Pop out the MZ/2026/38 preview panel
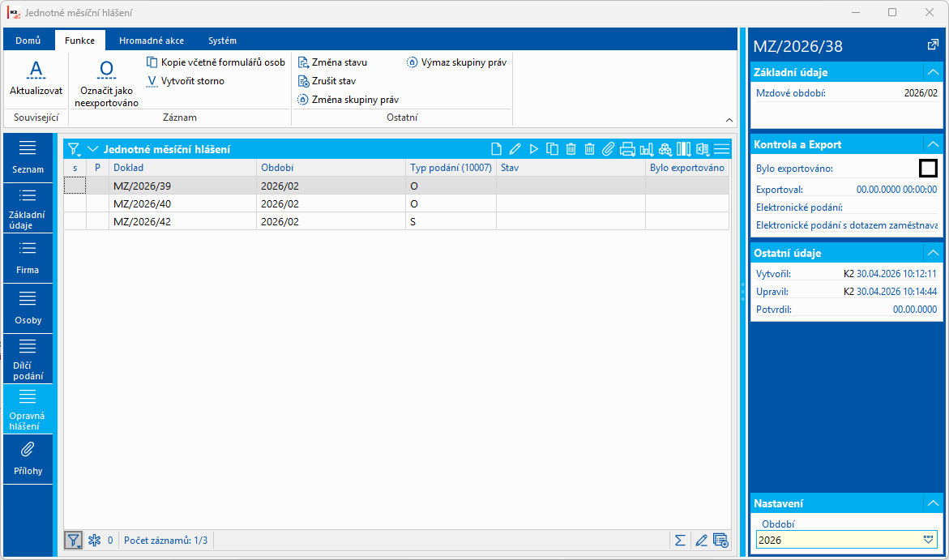Image resolution: width=949 pixels, height=560 pixels. 933,45
